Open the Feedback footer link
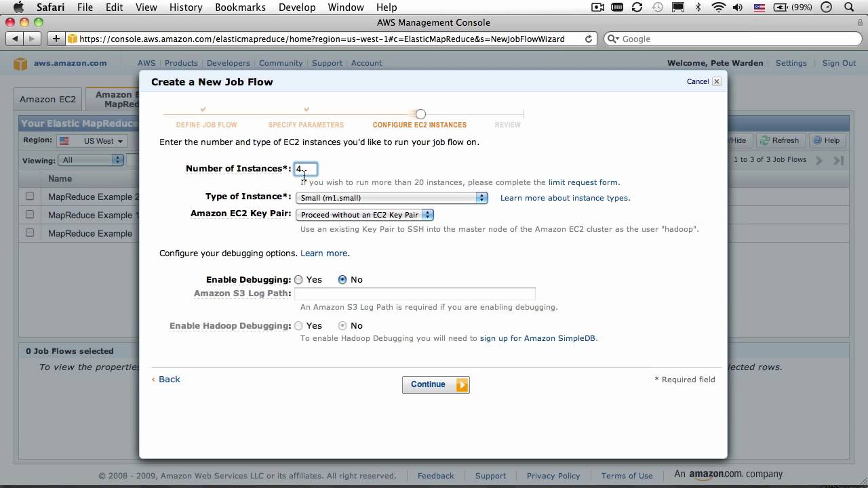 tap(435, 476)
